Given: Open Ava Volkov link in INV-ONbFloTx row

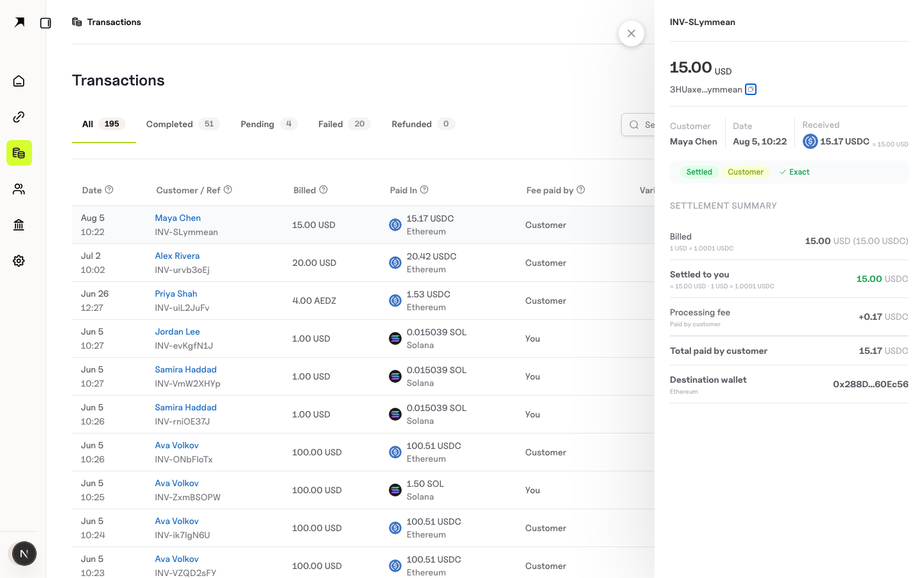Looking at the screenshot, I should tap(176, 445).
